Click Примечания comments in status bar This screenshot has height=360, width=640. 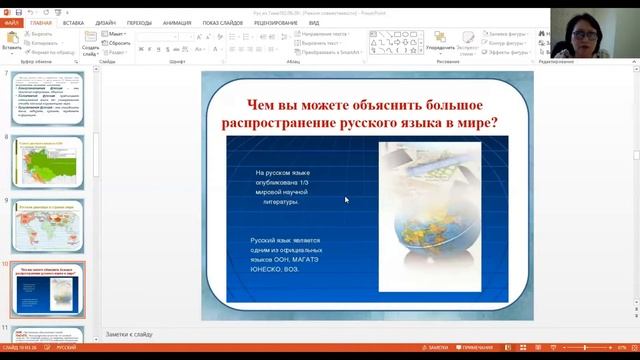(x=474, y=348)
